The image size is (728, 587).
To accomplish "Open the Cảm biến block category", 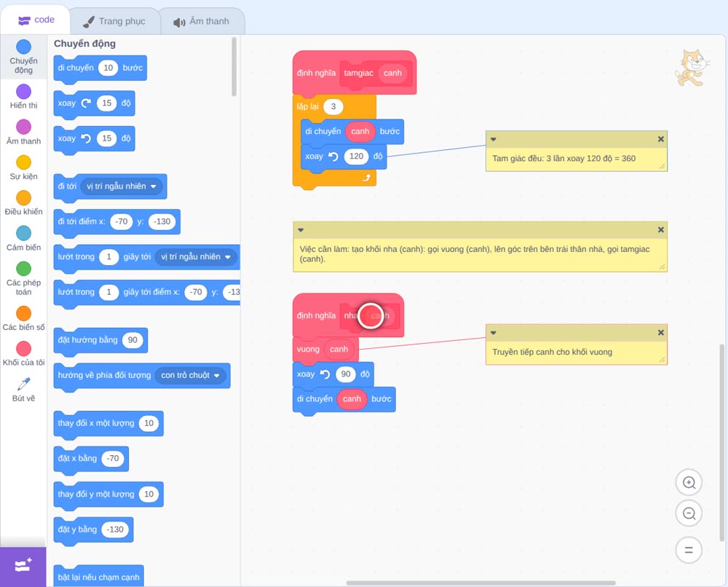I will tap(24, 239).
